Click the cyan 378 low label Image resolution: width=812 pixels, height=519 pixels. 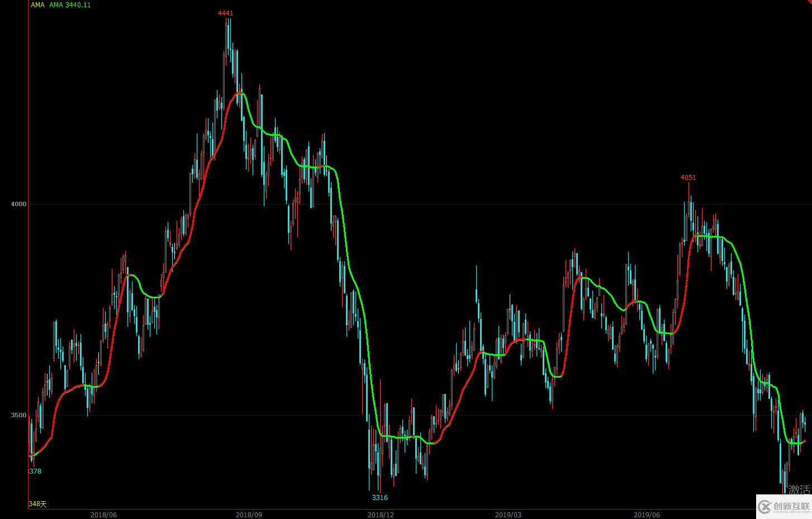[x=35, y=472]
